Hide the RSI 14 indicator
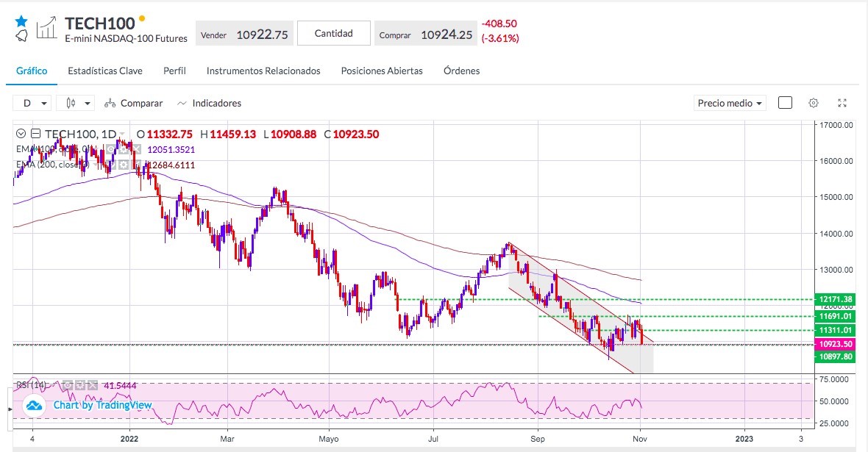 click(68, 385)
